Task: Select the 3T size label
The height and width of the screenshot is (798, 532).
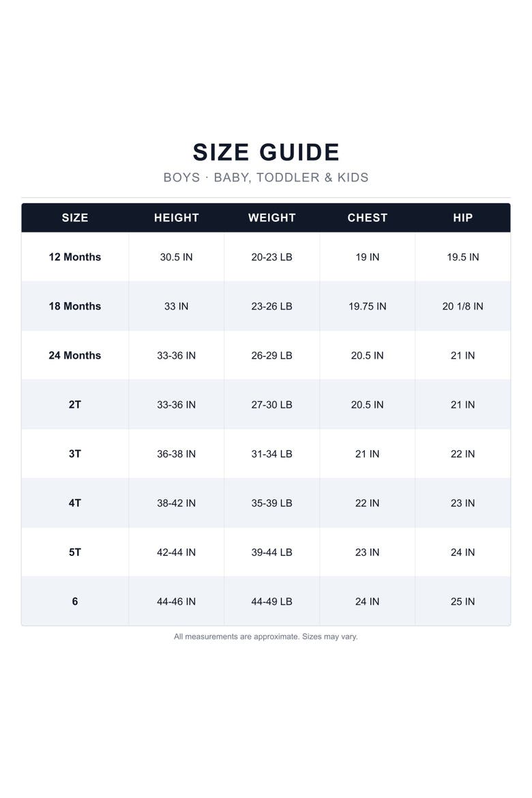Action: 75,454
